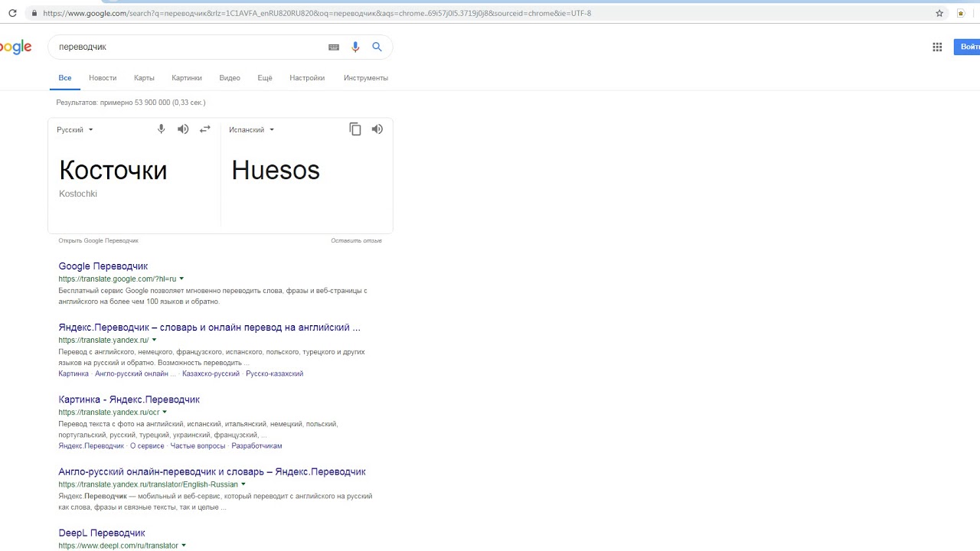The height and width of the screenshot is (551, 980).
Task: Open source language dropdown Русский
Action: coord(75,129)
